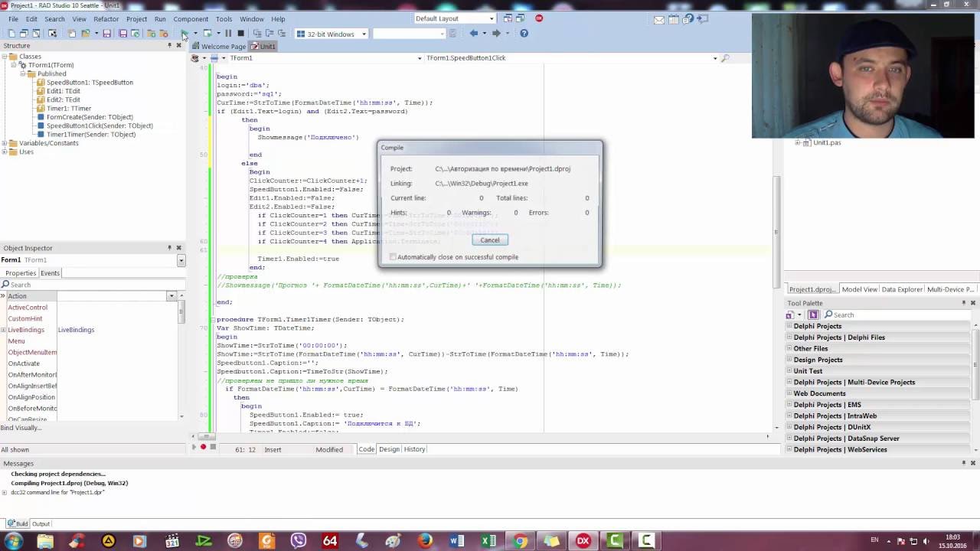This screenshot has height=551, width=980.
Task: Expand the Variables/Constants tree node
Action: tap(5, 143)
